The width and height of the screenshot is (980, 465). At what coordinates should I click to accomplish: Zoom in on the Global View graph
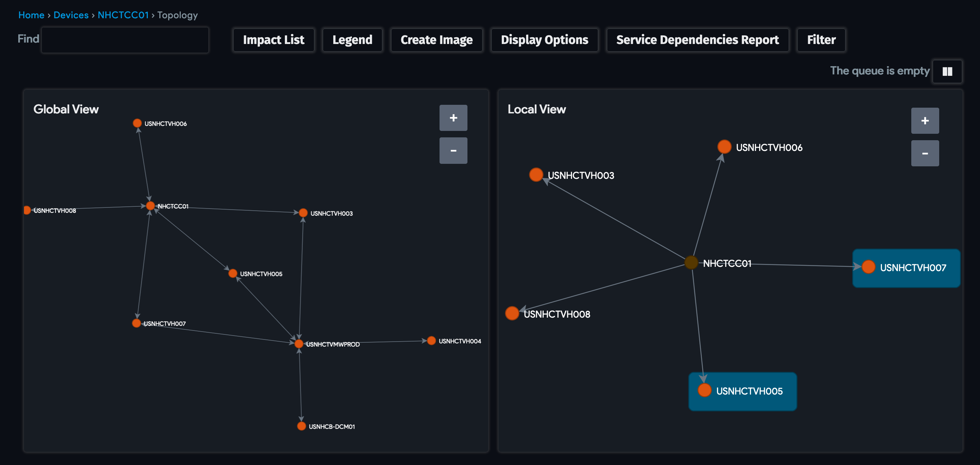point(453,118)
